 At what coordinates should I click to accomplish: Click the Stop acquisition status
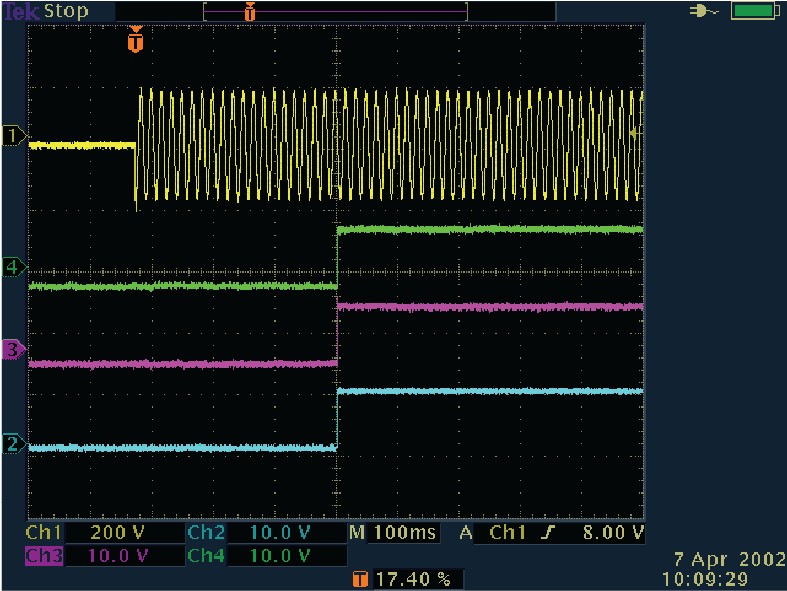click(66, 11)
